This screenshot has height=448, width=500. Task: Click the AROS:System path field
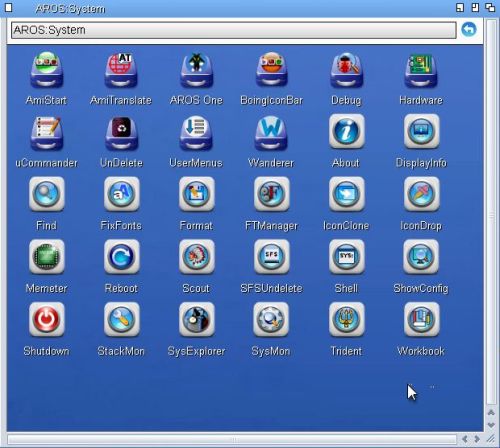[x=234, y=30]
